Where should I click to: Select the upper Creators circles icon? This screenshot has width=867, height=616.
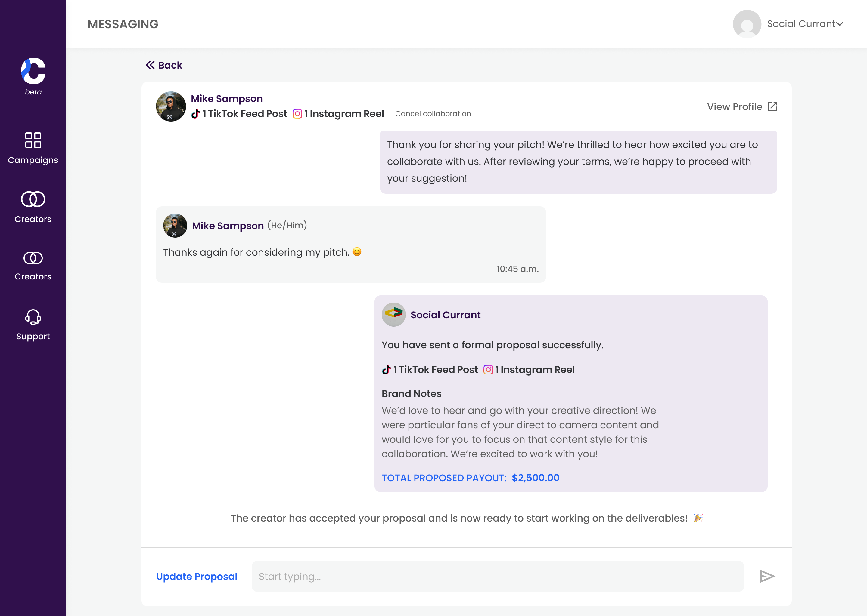(33, 199)
